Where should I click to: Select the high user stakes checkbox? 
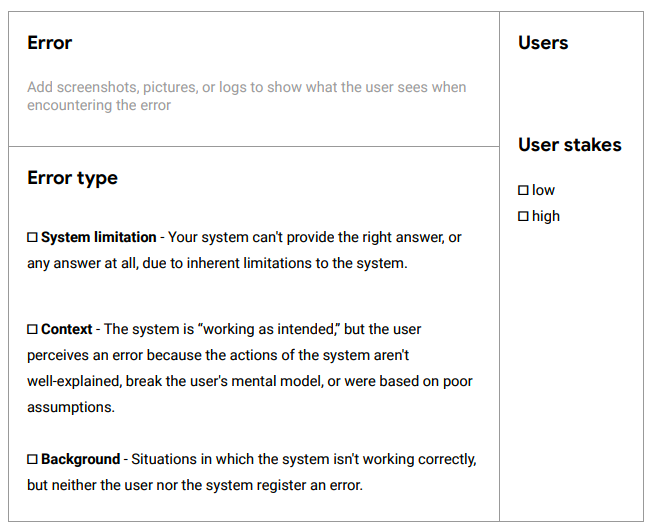tap(523, 216)
